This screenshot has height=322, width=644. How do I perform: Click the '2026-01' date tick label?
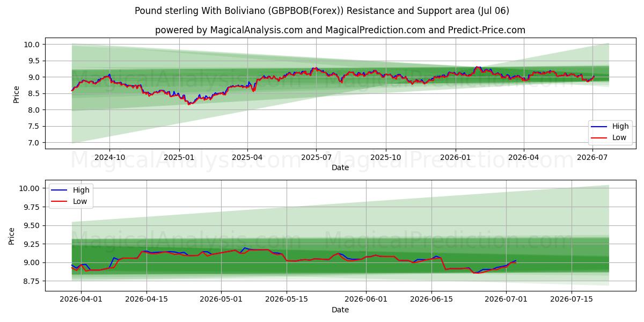[x=455, y=157]
